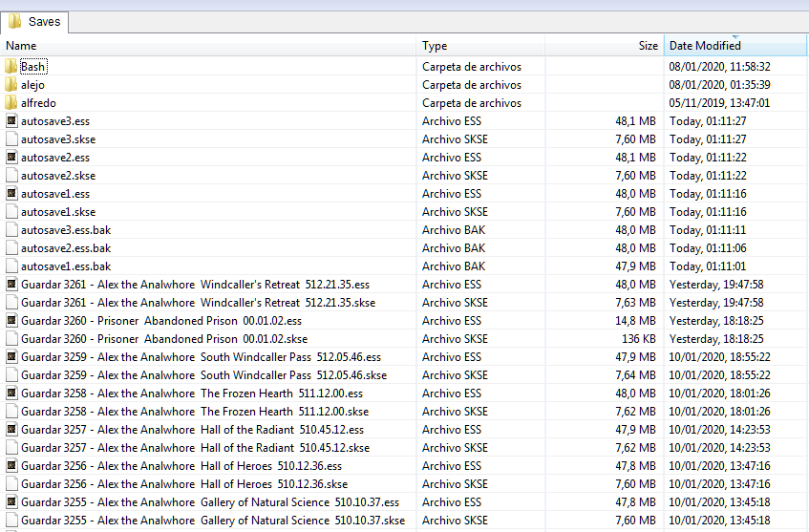Click the autosave1.skse file icon
Screen dimensions: 809x532
tap(11, 212)
